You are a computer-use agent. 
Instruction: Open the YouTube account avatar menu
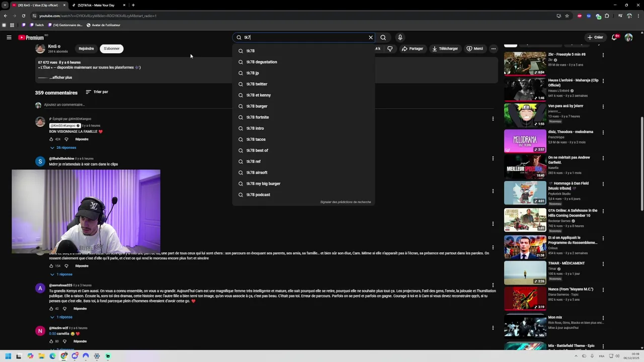(x=628, y=37)
